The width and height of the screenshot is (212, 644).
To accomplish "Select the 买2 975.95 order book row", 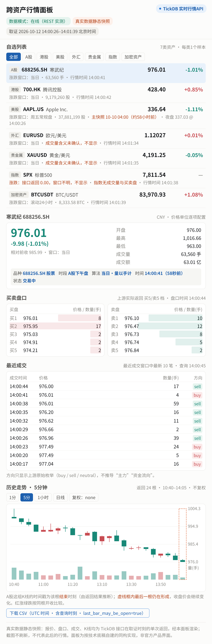I will click(55, 326).
